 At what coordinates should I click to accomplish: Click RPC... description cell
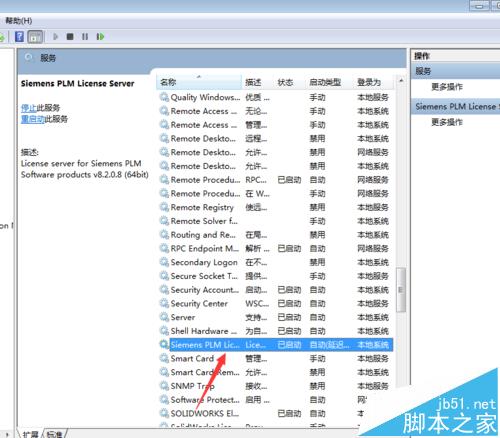click(256, 180)
